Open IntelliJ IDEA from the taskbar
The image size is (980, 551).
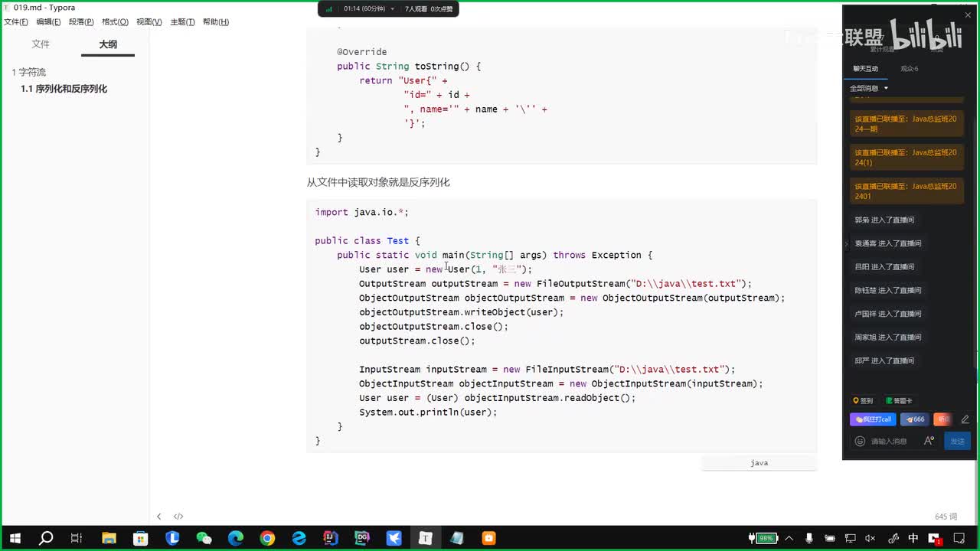[x=330, y=538]
